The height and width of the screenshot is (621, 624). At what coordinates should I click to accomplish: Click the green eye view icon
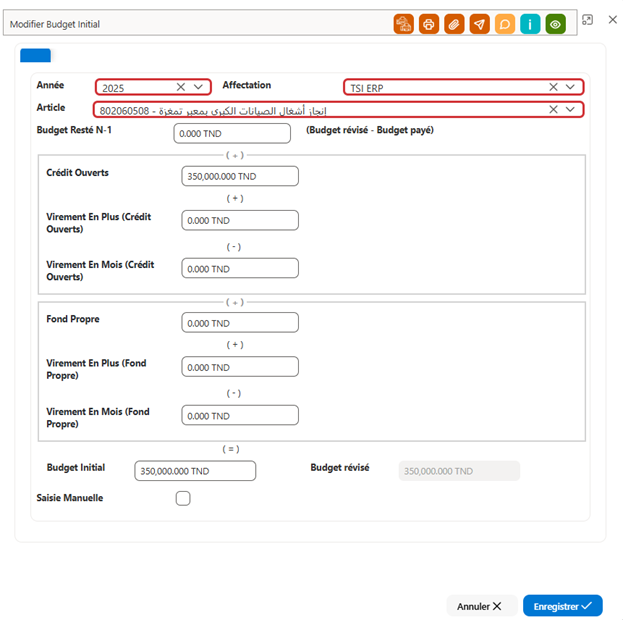[x=556, y=24]
